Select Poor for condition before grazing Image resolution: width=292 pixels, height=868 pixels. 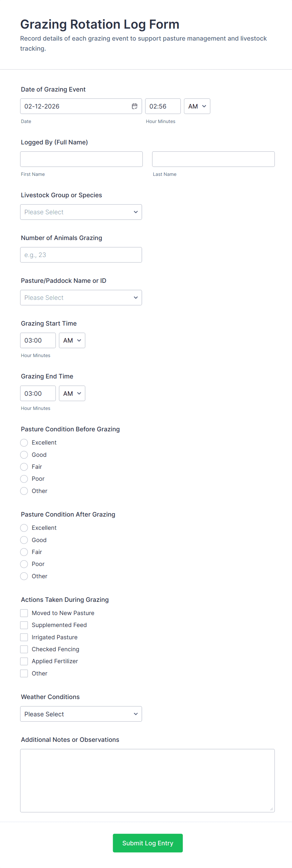click(24, 479)
